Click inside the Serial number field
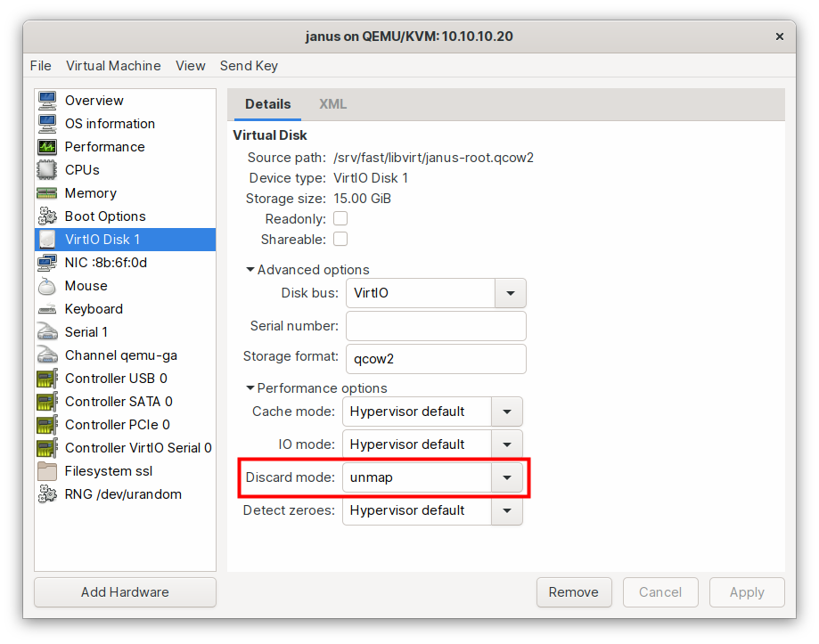 435,325
